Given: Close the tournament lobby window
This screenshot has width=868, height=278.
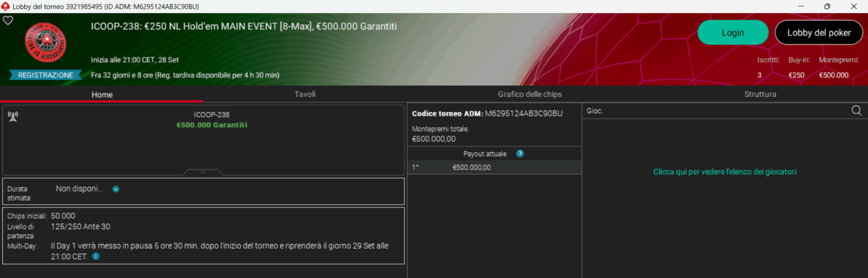Looking at the screenshot, I should [854, 7].
